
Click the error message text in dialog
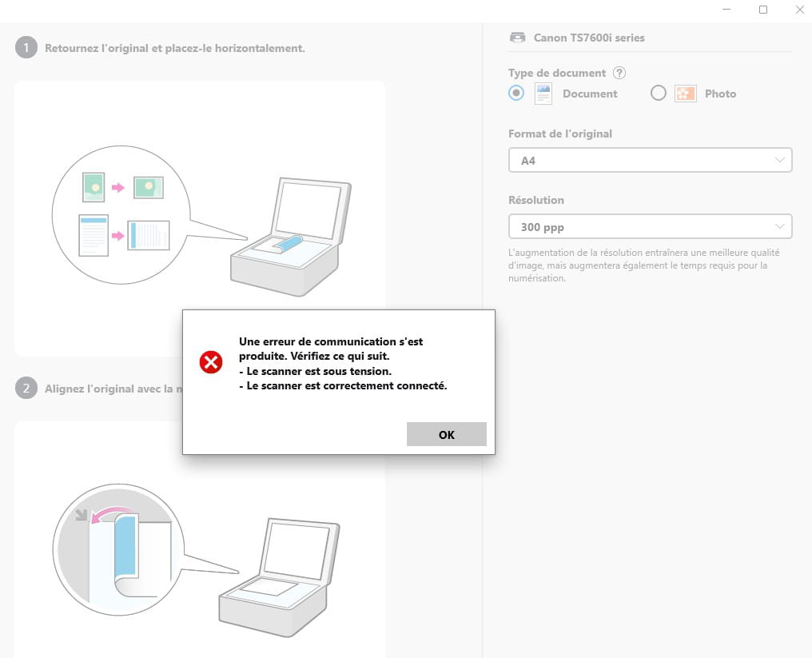[343, 363]
